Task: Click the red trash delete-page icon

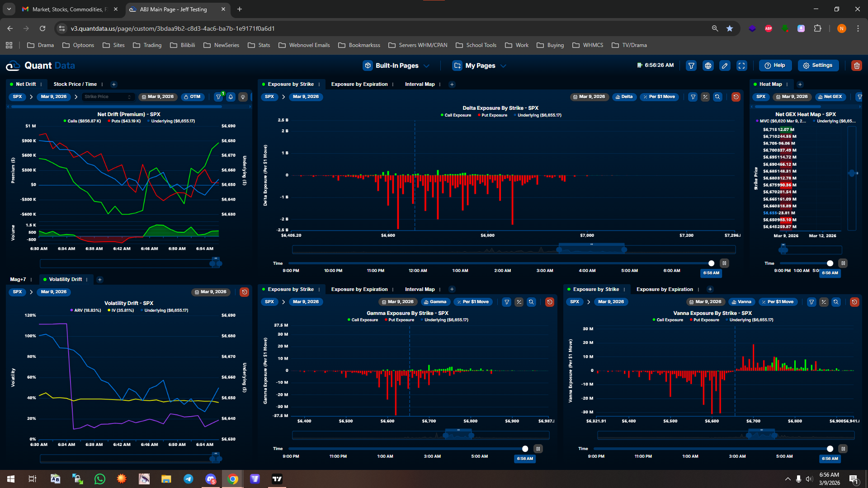Action: pyautogui.click(x=856, y=66)
